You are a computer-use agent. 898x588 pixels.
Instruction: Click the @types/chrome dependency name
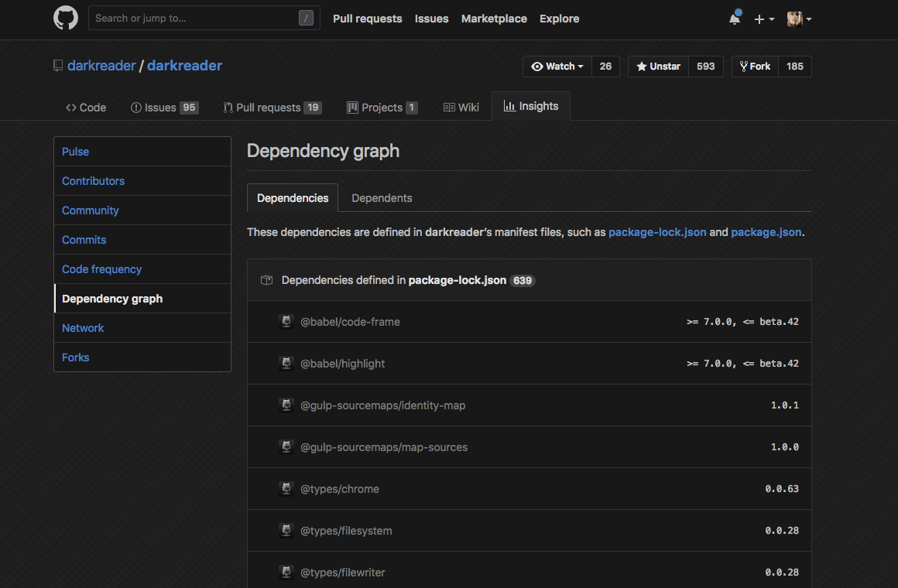tap(340, 489)
